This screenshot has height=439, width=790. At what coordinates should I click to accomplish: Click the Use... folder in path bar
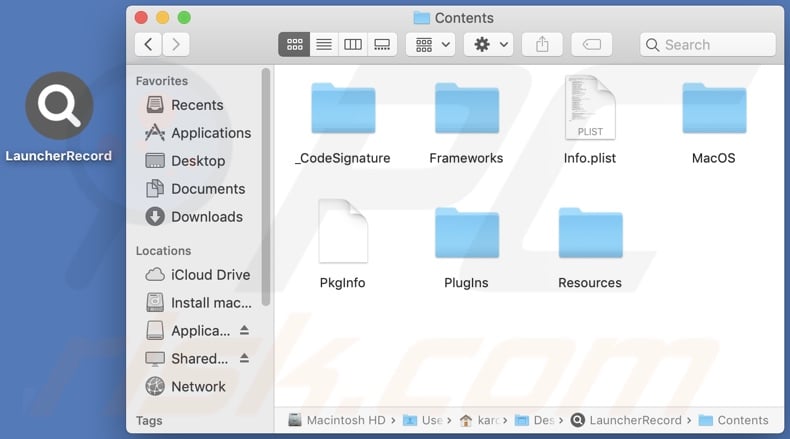point(423,420)
